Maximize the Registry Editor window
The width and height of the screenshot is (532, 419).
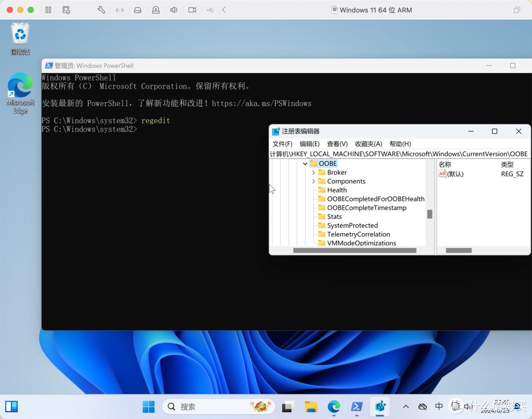[495, 132]
